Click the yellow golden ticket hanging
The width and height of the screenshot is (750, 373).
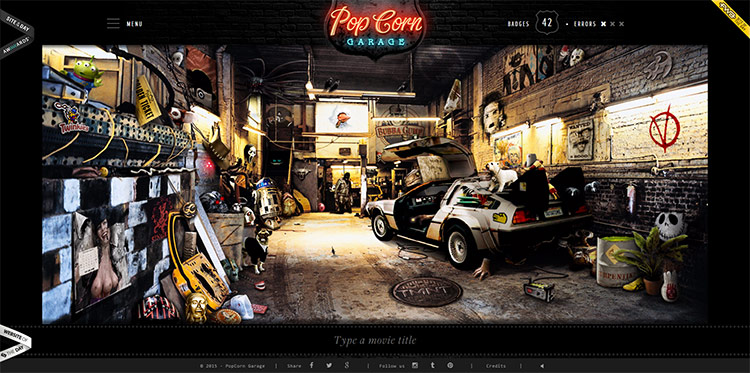pos(148,100)
